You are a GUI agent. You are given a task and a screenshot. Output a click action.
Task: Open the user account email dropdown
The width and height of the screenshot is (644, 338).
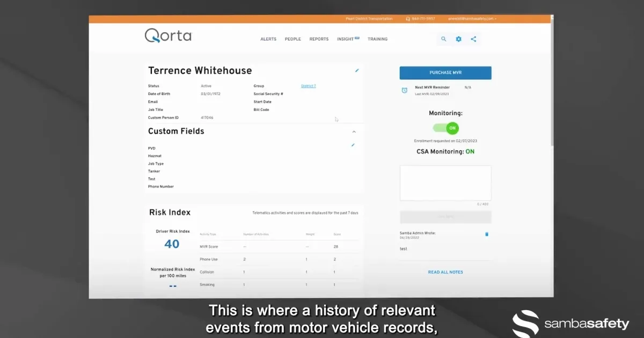coord(472,19)
